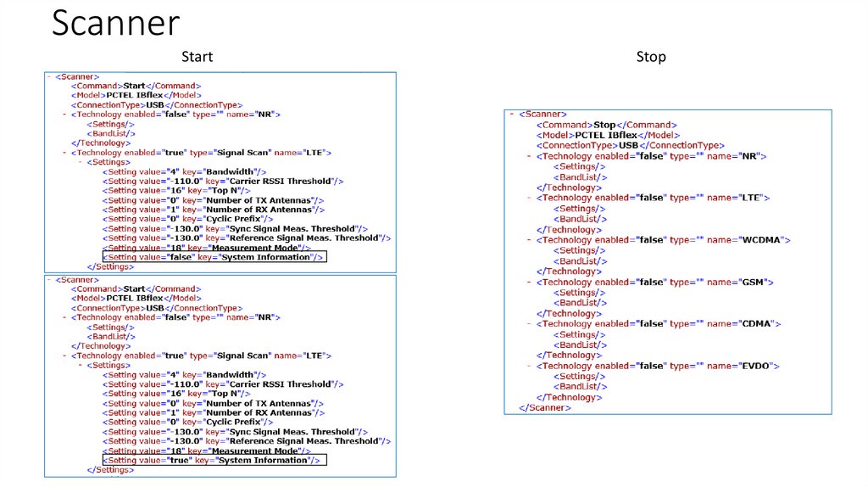Collapse the EVDO Technology node

(529, 366)
